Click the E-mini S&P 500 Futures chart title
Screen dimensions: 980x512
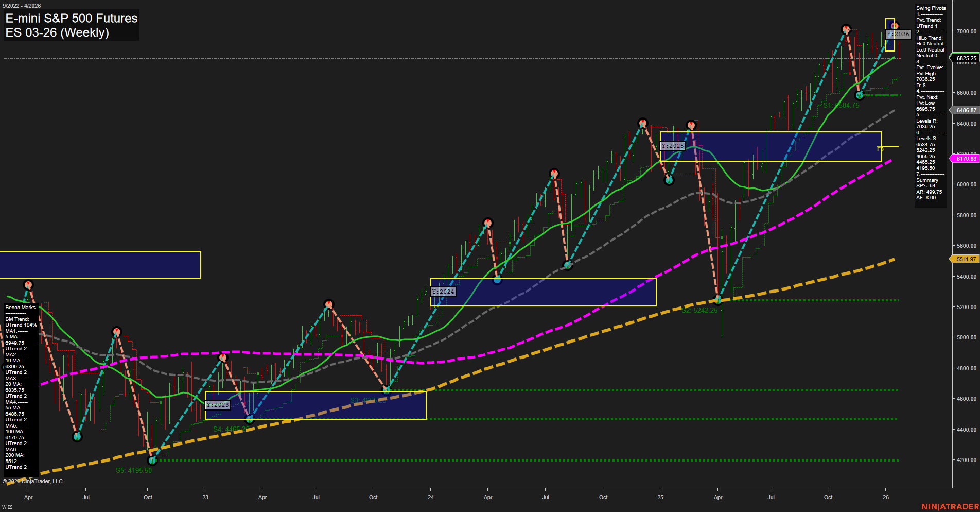[71, 19]
